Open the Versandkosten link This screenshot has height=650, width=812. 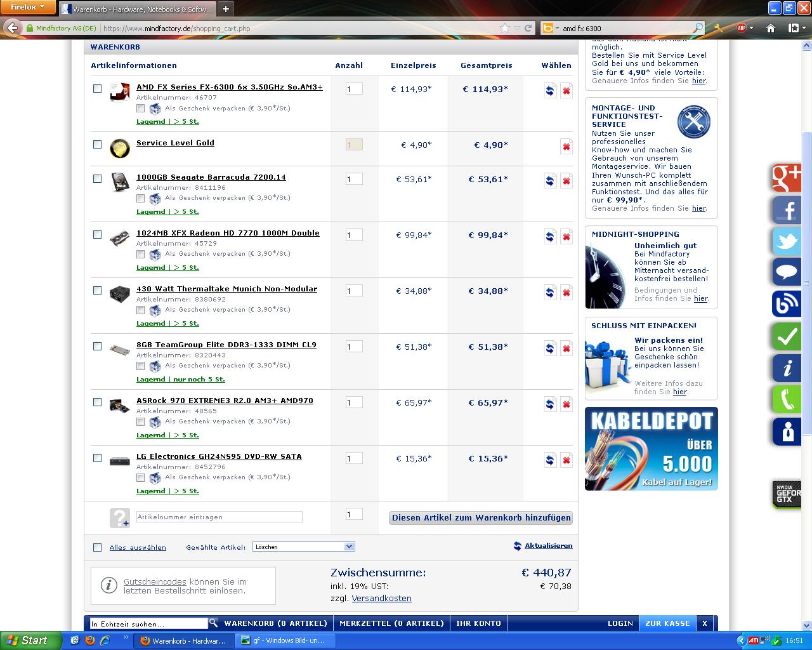pos(381,599)
